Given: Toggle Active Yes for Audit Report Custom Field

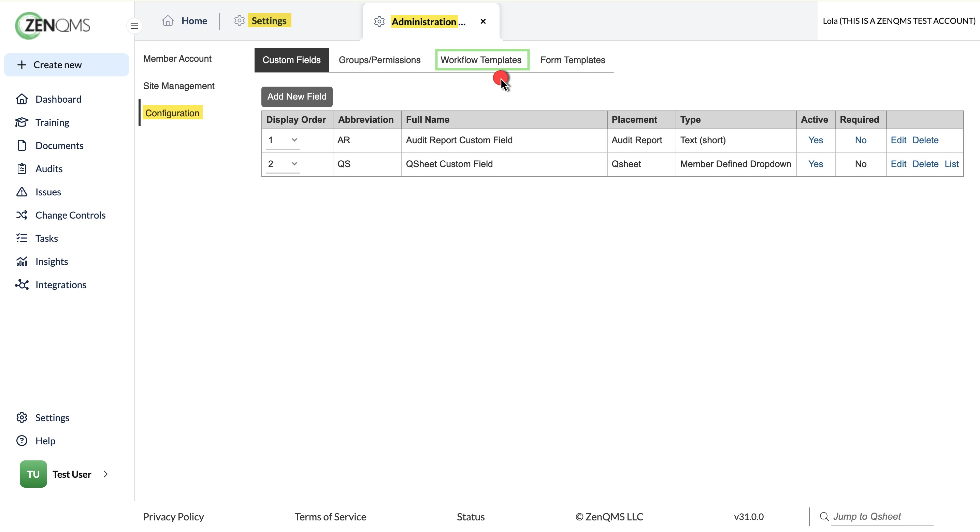Looking at the screenshot, I should pyautogui.click(x=815, y=140).
